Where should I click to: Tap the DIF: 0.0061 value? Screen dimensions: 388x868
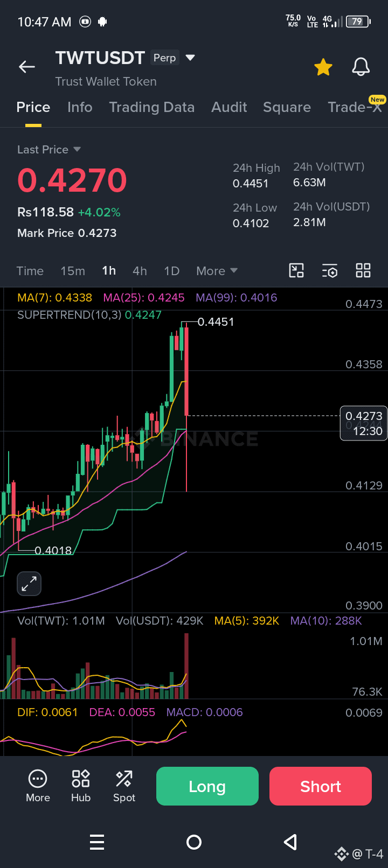[47, 712]
